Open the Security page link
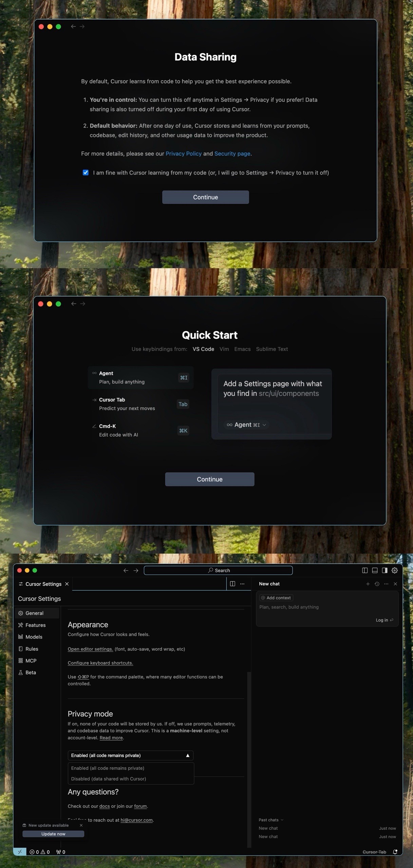The height and width of the screenshot is (868, 413). click(232, 154)
